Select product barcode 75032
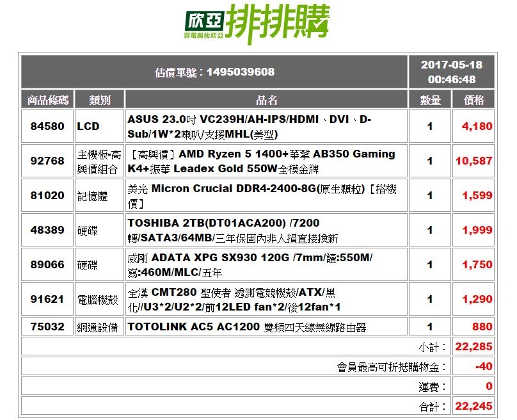Image resolution: width=517 pixels, height=420 pixels. (47, 327)
